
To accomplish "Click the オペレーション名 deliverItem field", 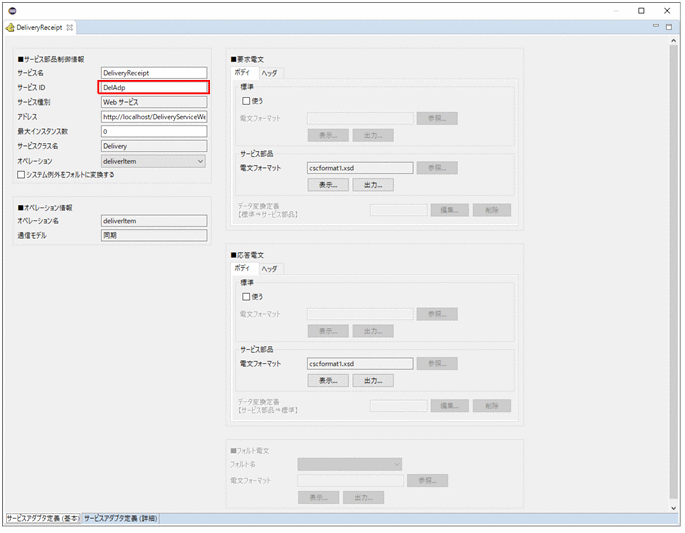I will [154, 221].
